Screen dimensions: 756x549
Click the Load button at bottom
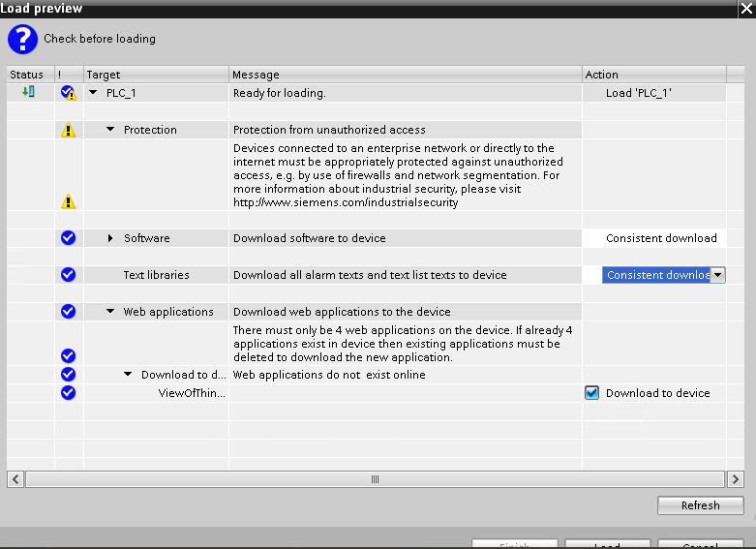coord(608,544)
